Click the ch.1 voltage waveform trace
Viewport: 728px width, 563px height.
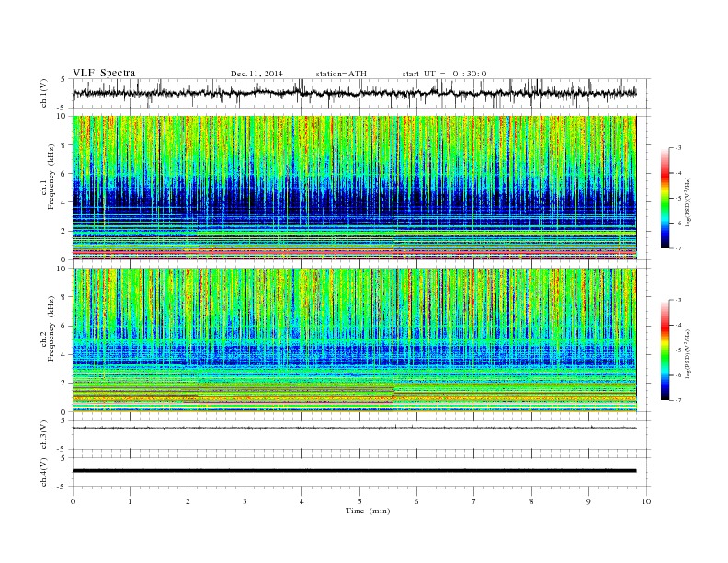(x=354, y=93)
